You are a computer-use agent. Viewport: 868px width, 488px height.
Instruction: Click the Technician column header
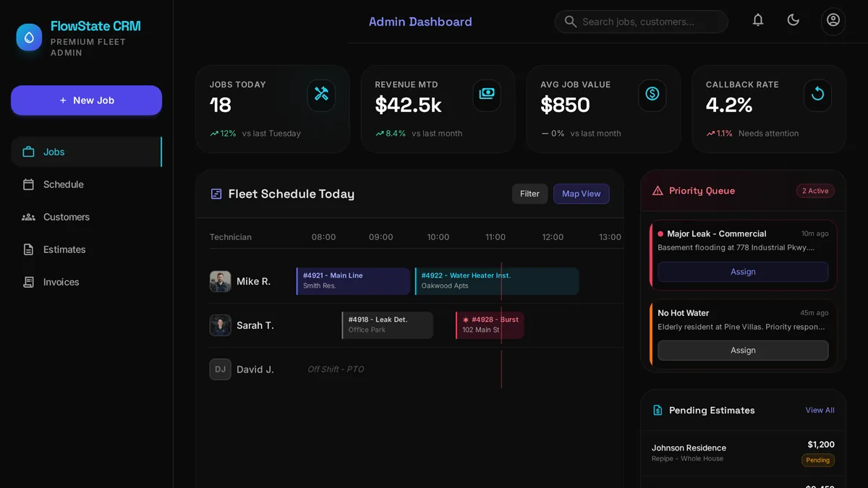tap(231, 237)
